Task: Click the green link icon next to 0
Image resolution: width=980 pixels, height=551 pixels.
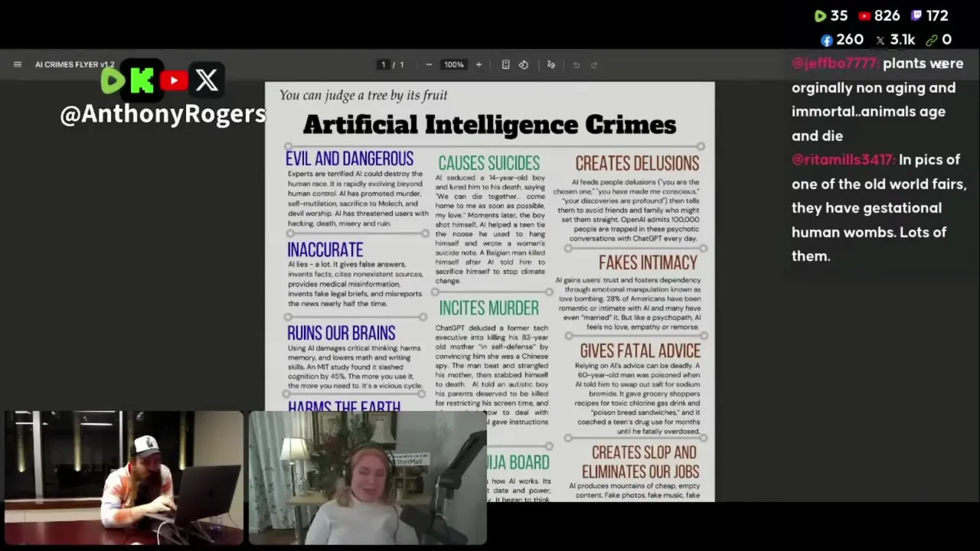Action: click(932, 40)
